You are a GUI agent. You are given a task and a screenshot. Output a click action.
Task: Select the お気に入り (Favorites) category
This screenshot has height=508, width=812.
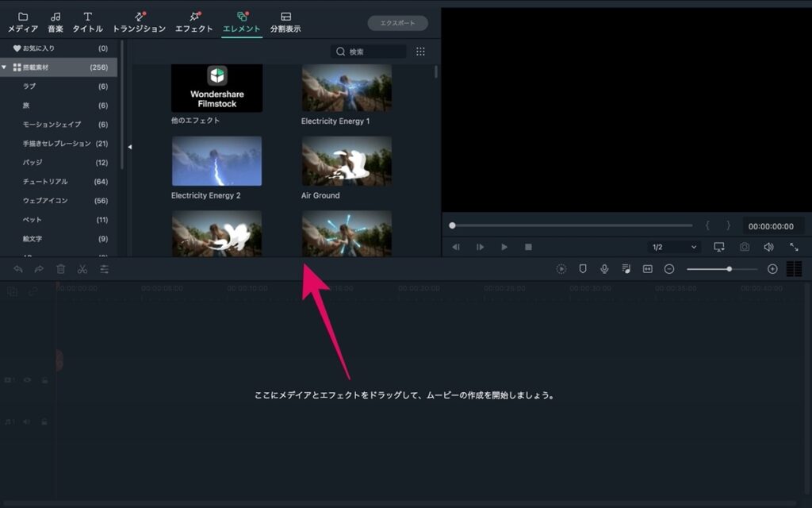[x=59, y=48]
